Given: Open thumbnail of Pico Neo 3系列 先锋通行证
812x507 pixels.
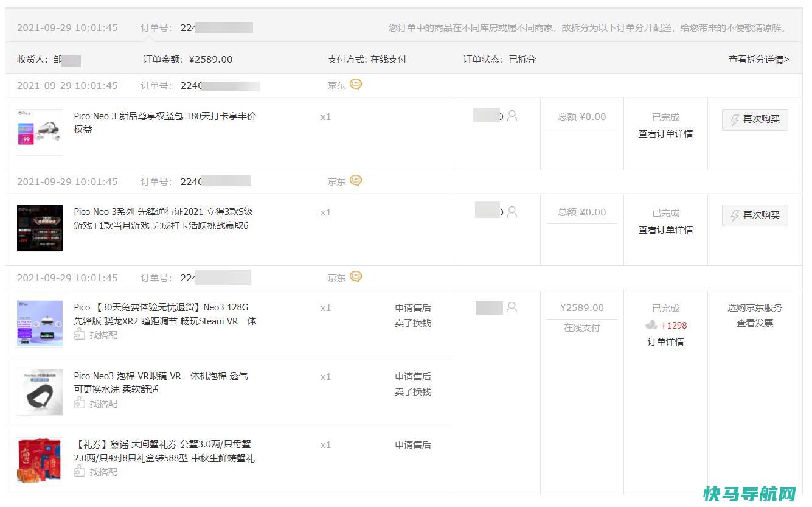Looking at the screenshot, I should click(40, 228).
